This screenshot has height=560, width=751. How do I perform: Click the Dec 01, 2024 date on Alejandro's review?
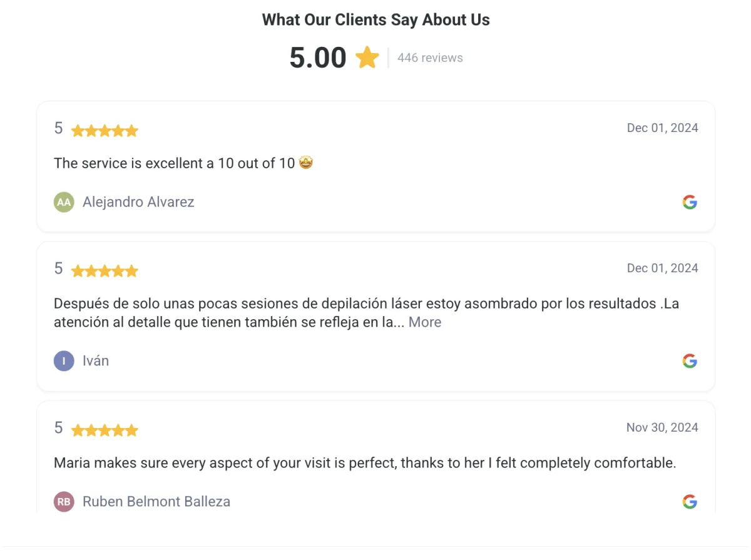click(x=663, y=128)
